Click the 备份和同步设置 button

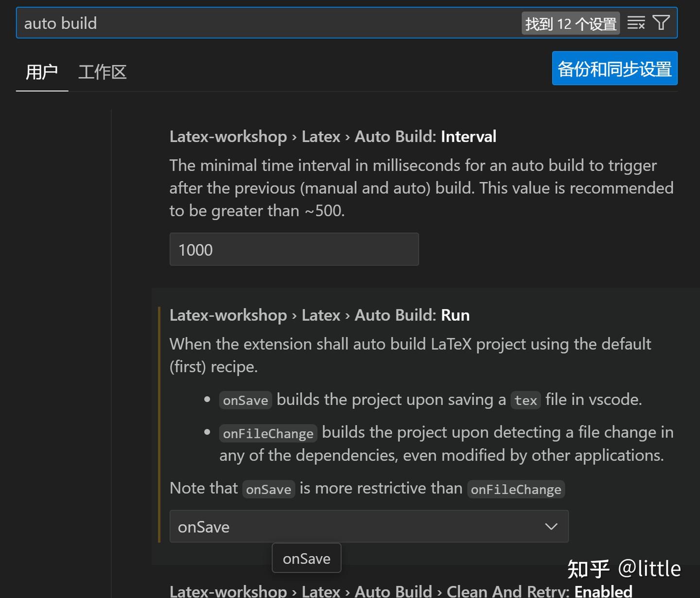(614, 68)
